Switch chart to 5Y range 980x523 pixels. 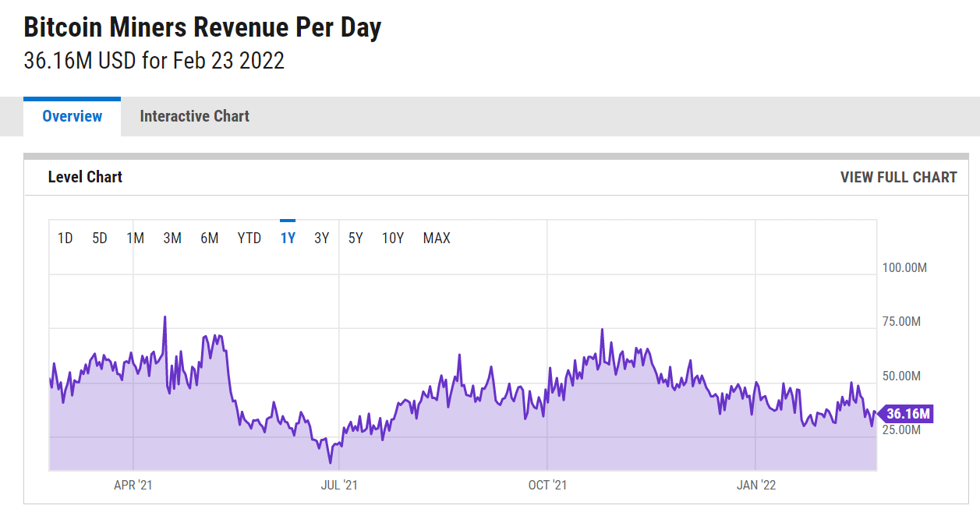click(356, 239)
